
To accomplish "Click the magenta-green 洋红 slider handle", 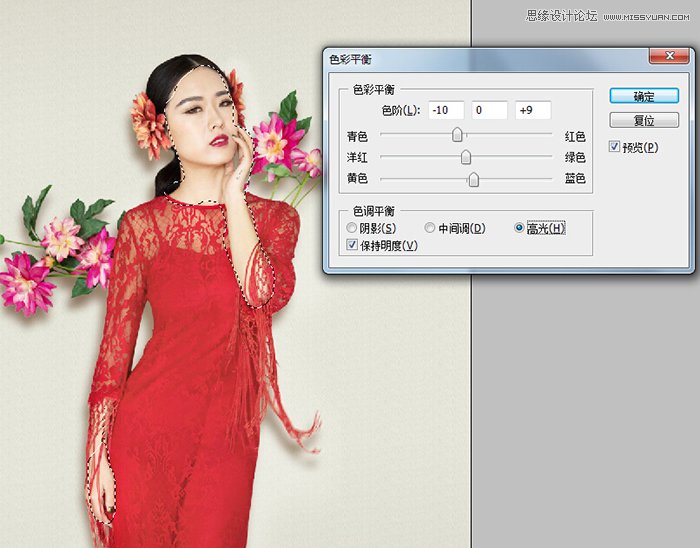I will coord(466,157).
